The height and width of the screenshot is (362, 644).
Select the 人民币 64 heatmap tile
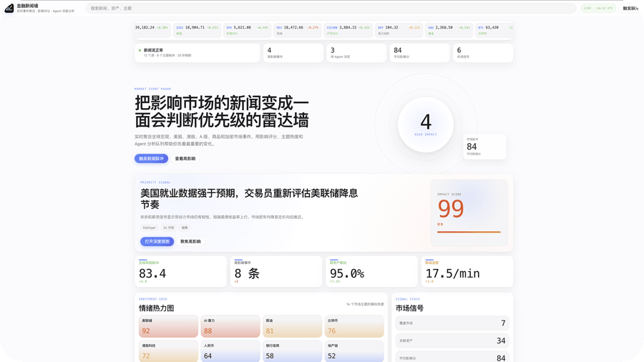pyautogui.click(x=230, y=351)
